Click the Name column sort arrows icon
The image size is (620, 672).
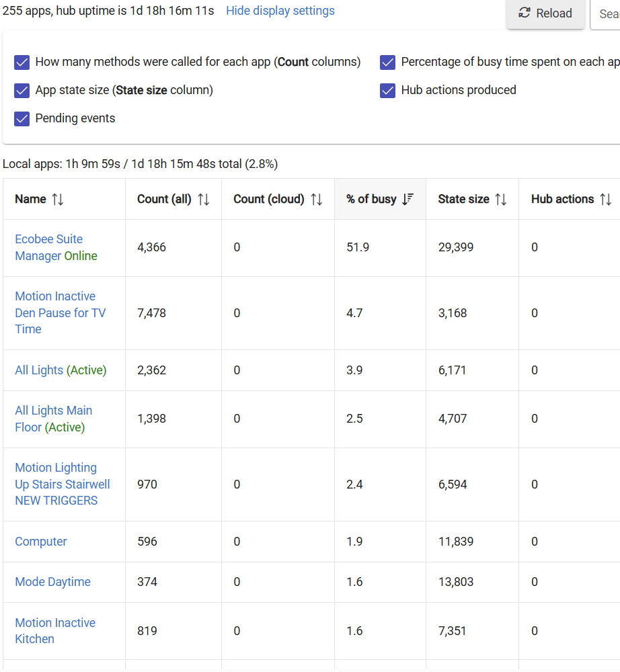tap(58, 200)
